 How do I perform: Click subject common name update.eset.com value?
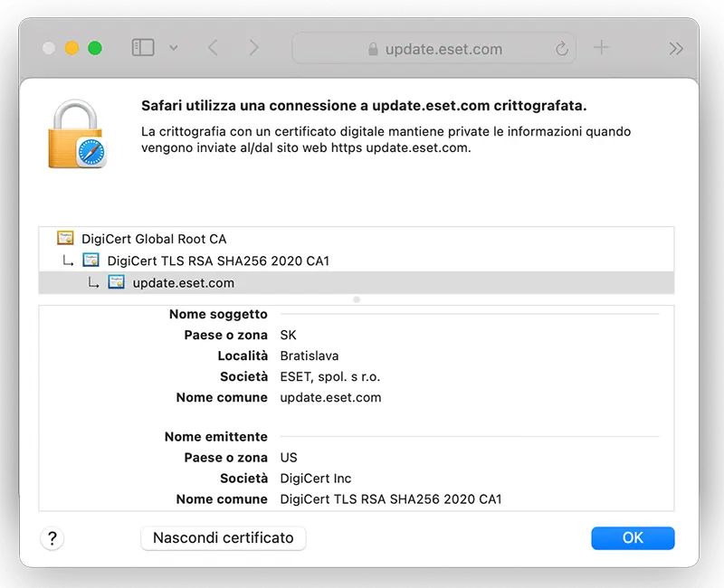(x=330, y=397)
